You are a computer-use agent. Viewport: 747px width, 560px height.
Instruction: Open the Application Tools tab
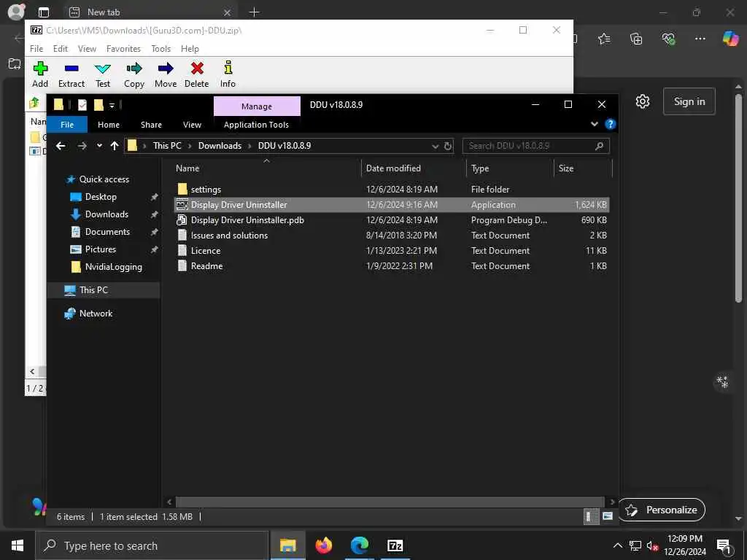256,125
